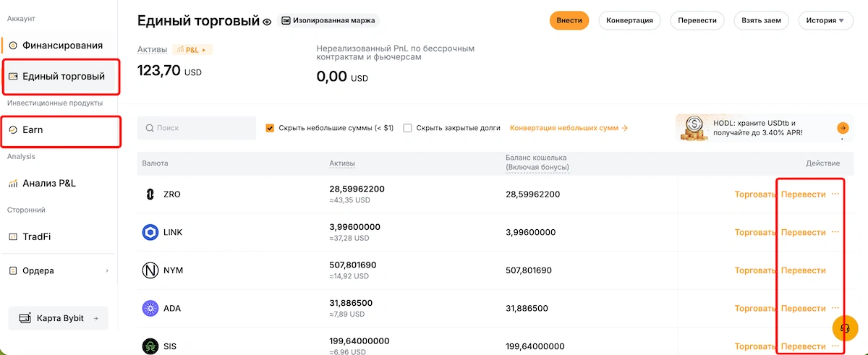This screenshot has width=868, height=355.
Task: Click the Активы column header
Action: [342, 163]
